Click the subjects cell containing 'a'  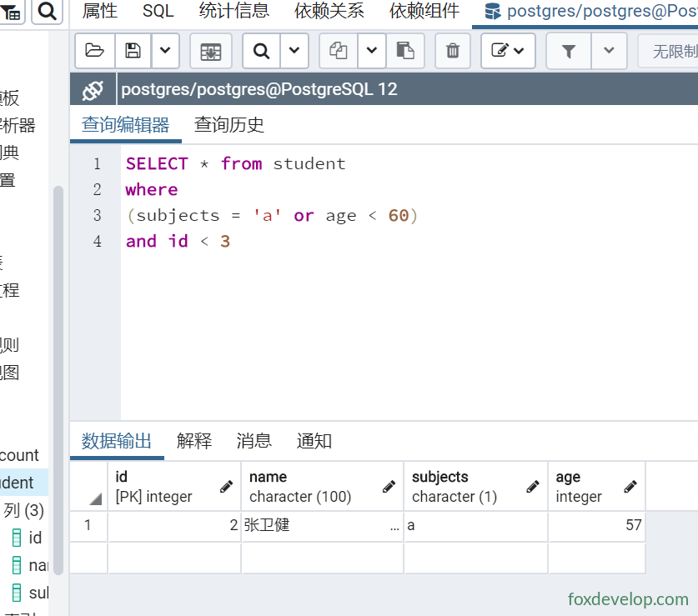coord(475,525)
